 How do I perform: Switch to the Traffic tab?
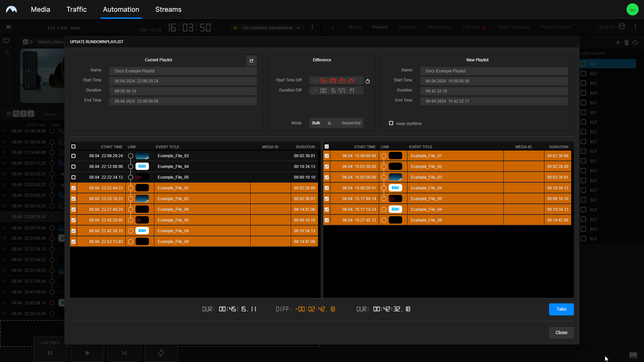(x=76, y=9)
